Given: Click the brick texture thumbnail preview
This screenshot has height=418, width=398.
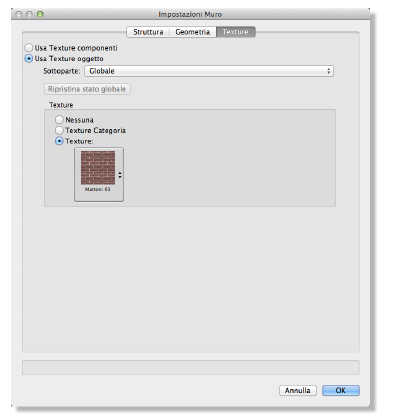Looking at the screenshot, I should (98, 168).
